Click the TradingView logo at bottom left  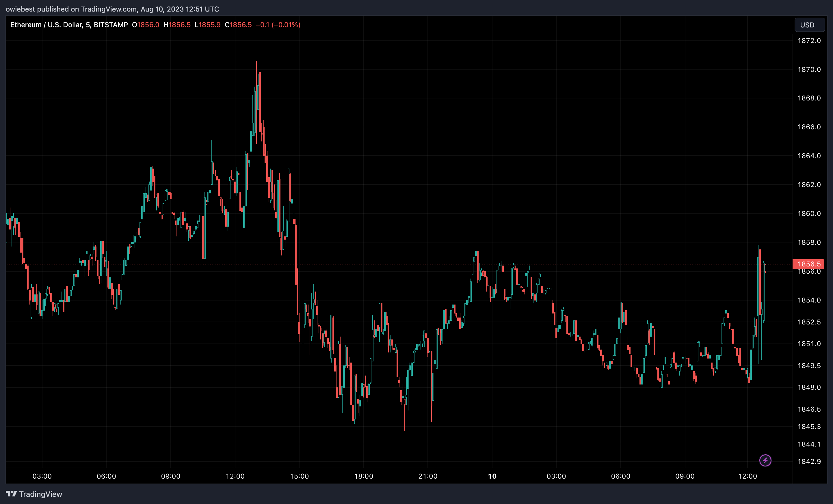coord(34,494)
